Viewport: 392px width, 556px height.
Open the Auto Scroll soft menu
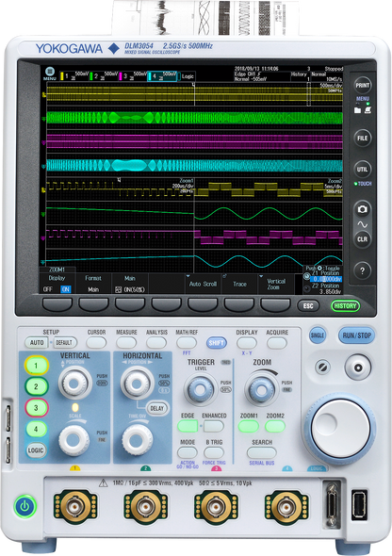204,284
